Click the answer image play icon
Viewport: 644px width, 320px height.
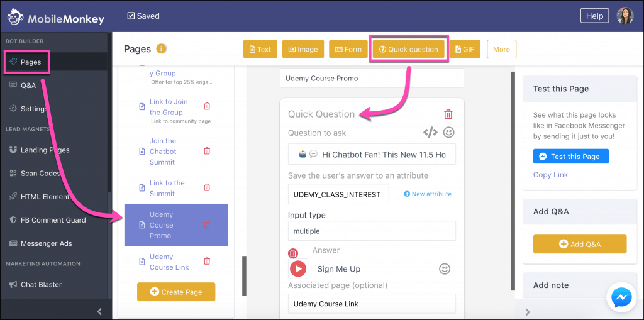[x=298, y=268]
